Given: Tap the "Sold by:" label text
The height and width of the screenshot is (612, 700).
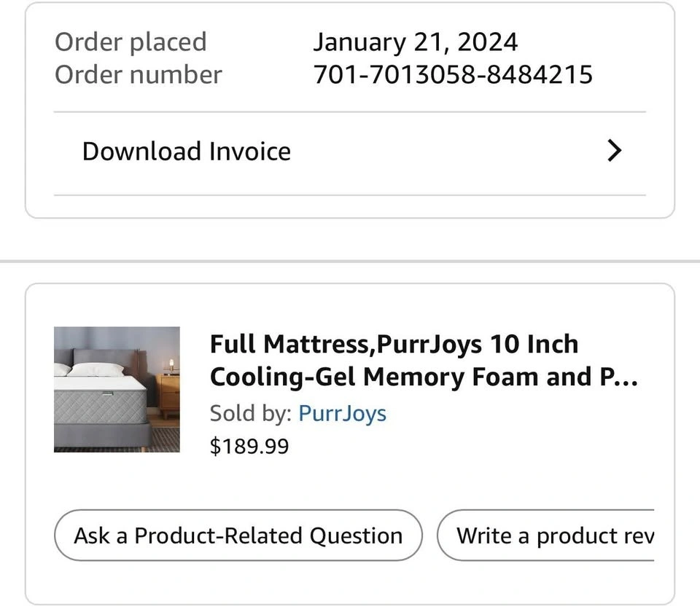Looking at the screenshot, I should 251,413.
